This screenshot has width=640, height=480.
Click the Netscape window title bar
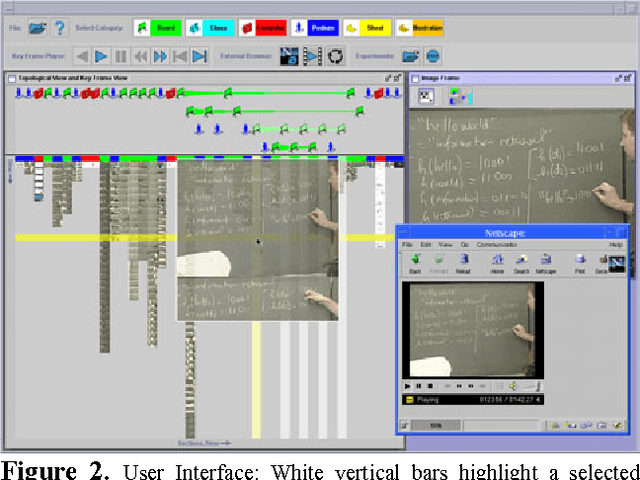[x=505, y=233]
